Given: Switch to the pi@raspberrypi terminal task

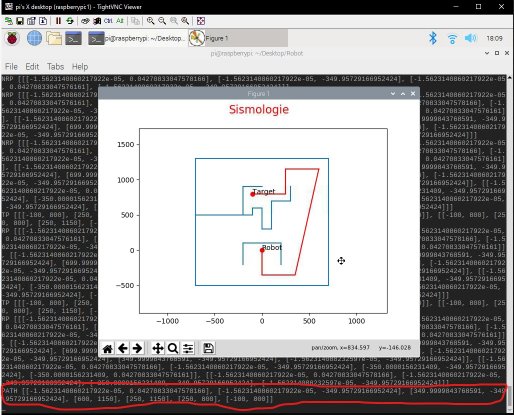Looking at the screenshot, I should [137, 38].
